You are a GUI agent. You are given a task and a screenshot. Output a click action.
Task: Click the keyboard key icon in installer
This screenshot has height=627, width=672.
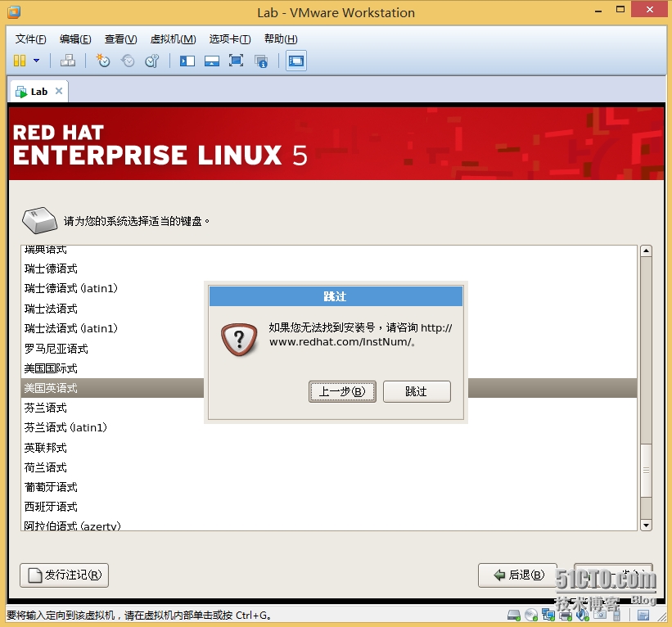tap(39, 220)
